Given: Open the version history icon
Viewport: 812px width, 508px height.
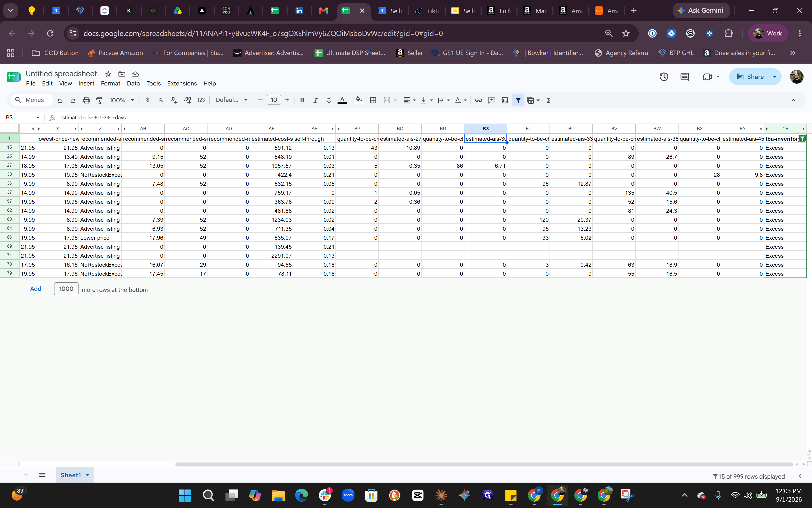Looking at the screenshot, I should [x=664, y=77].
